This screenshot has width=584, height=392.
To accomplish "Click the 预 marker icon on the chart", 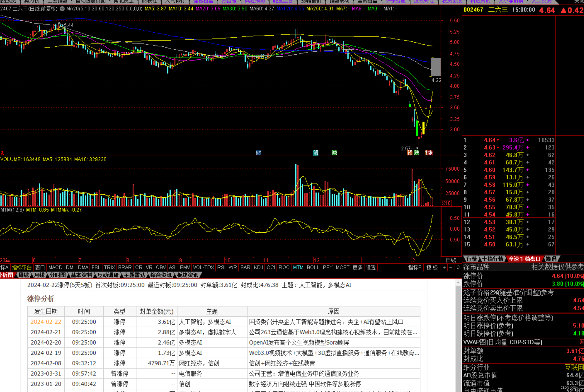I will coord(410,153).
